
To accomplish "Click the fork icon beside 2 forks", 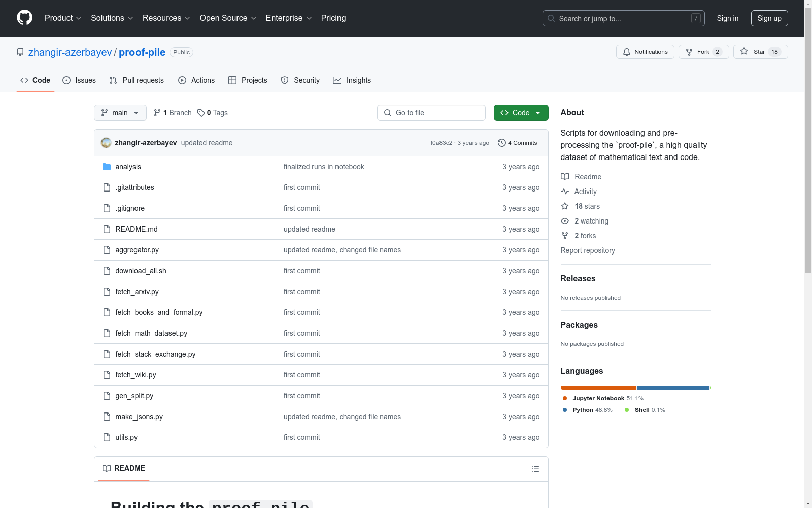I will pos(565,236).
